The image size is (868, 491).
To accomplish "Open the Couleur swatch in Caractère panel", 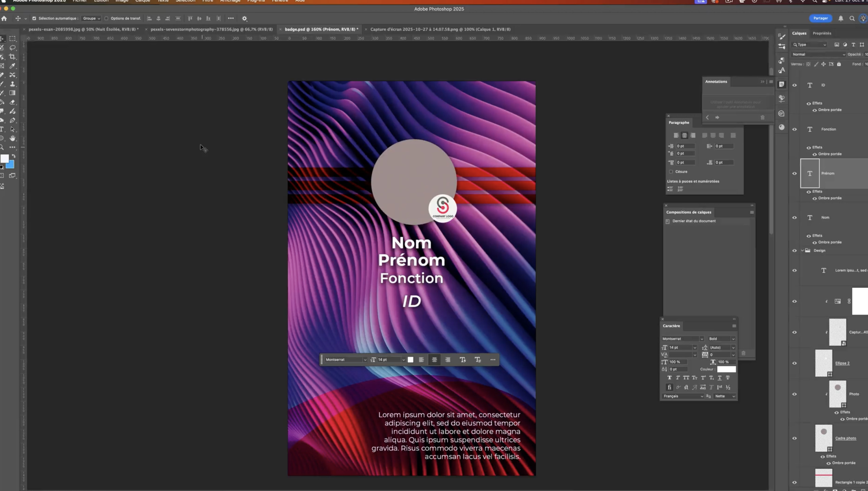I will pos(726,369).
